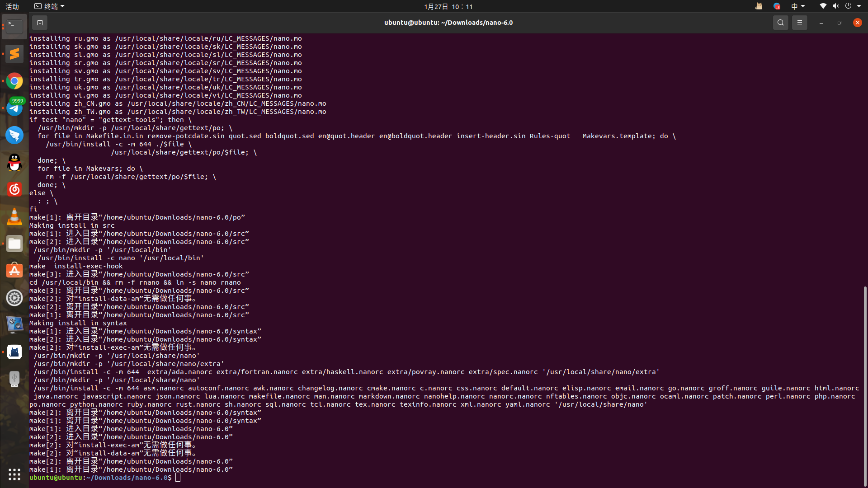The width and height of the screenshot is (868, 488).
Task: Launch NetEase Cloud Music from dock
Action: pos(14,189)
